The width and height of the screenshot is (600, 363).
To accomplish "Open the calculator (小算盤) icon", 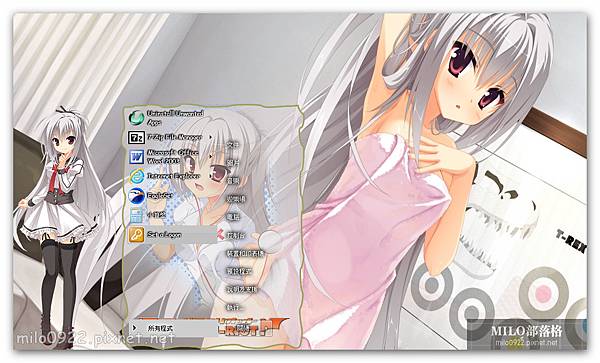I will 136,215.
